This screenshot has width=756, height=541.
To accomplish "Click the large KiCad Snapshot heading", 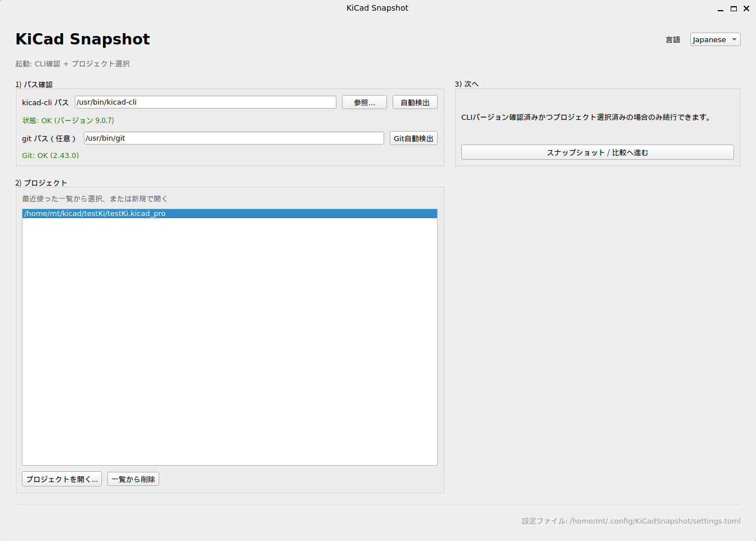I will 83,39.
